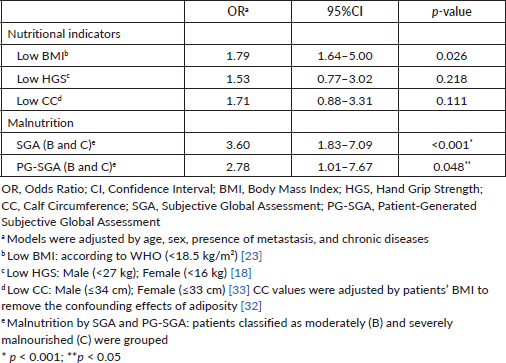Viewport: 506px width, 363px height.
Task: Open reference [32] about adiposity confounding
Action: [x=251, y=306]
